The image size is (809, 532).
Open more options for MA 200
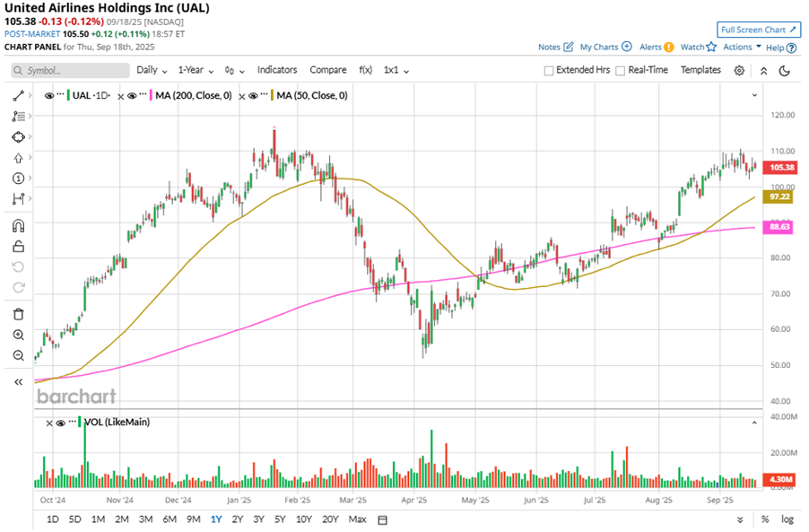coord(143,95)
